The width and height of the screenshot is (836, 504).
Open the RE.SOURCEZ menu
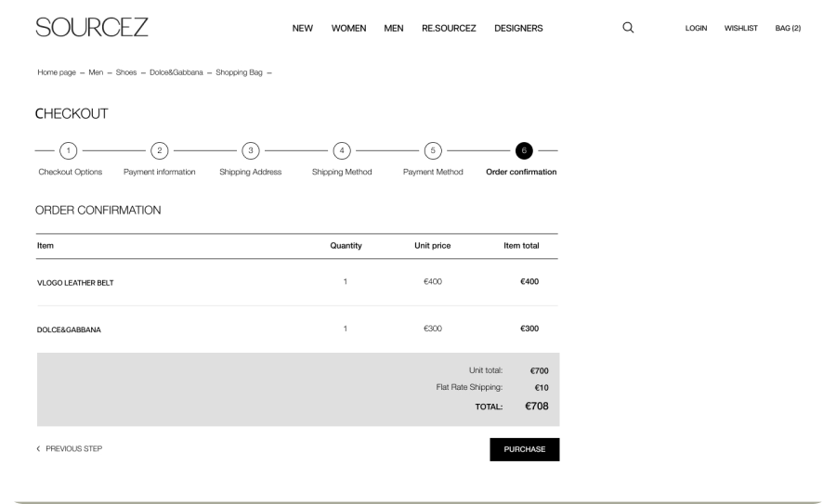(x=449, y=28)
